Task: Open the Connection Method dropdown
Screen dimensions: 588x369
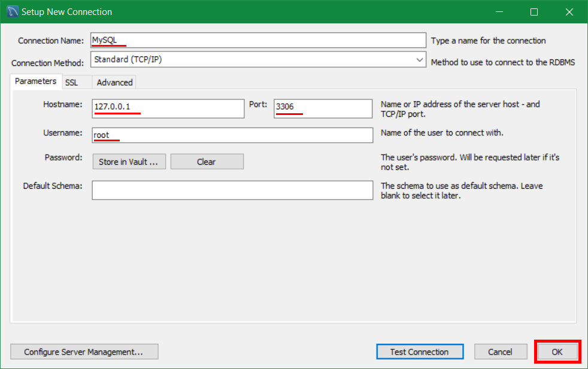Action: click(x=258, y=59)
